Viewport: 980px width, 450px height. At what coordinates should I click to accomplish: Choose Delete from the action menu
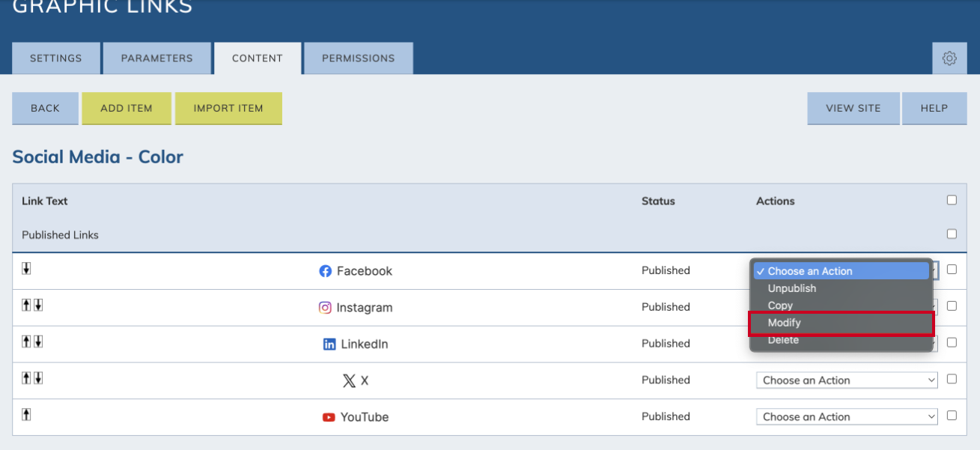[841, 340]
